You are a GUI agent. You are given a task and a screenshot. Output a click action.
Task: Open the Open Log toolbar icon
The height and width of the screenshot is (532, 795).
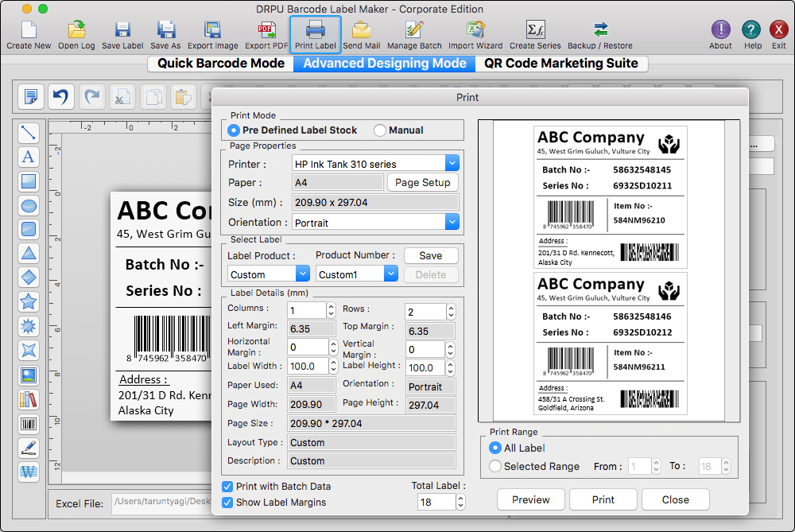76,34
